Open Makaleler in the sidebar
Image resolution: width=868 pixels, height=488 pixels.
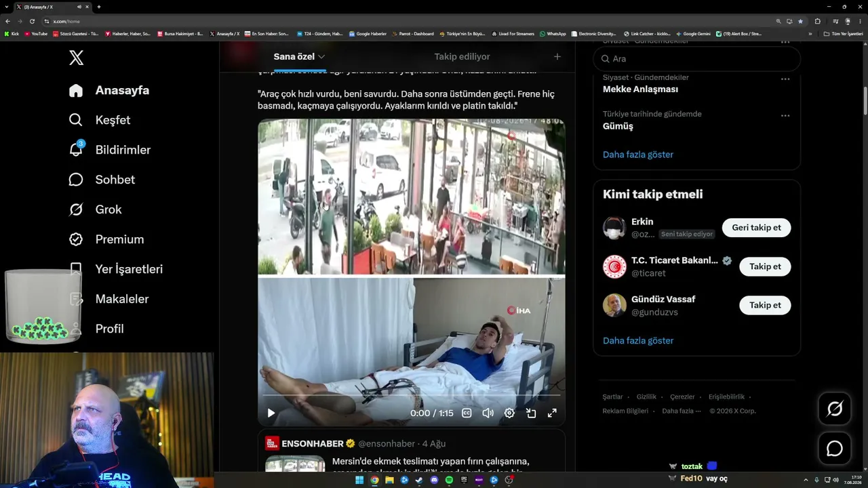(x=108, y=299)
